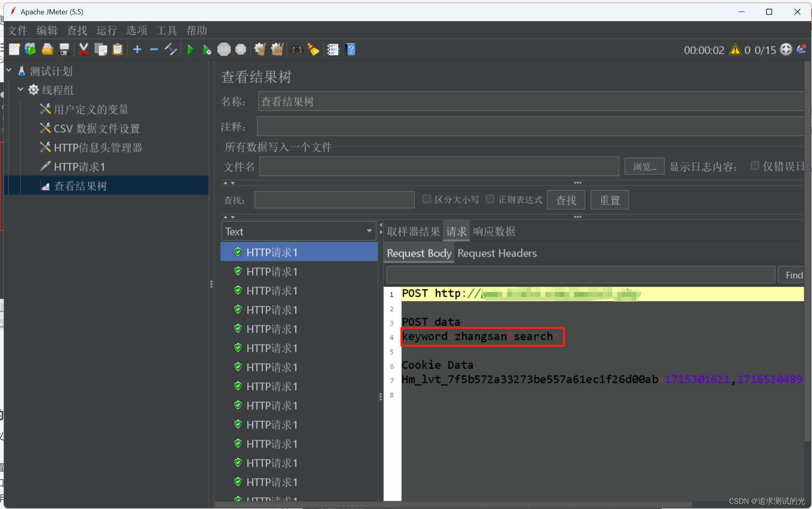Open the 文件 menu
Viewport: 812px width, 509px height.
(x=18, y=30)
